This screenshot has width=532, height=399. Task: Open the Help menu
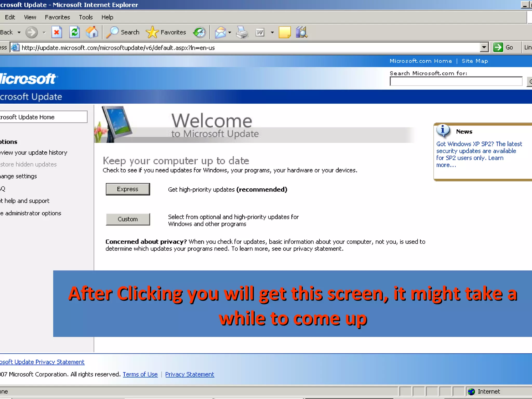[x=107, y=17]
